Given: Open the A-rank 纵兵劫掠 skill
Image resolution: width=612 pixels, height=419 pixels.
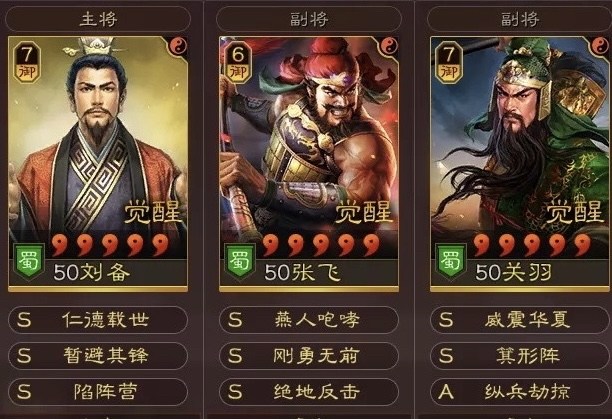Looking at the screenshot, I should (x=520, y=392).
